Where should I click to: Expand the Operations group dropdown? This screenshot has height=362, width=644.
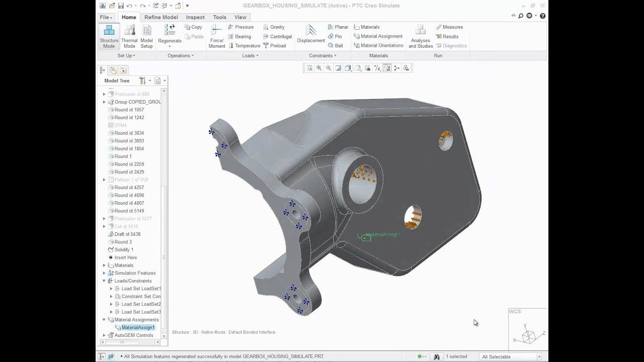click(181, 56)
